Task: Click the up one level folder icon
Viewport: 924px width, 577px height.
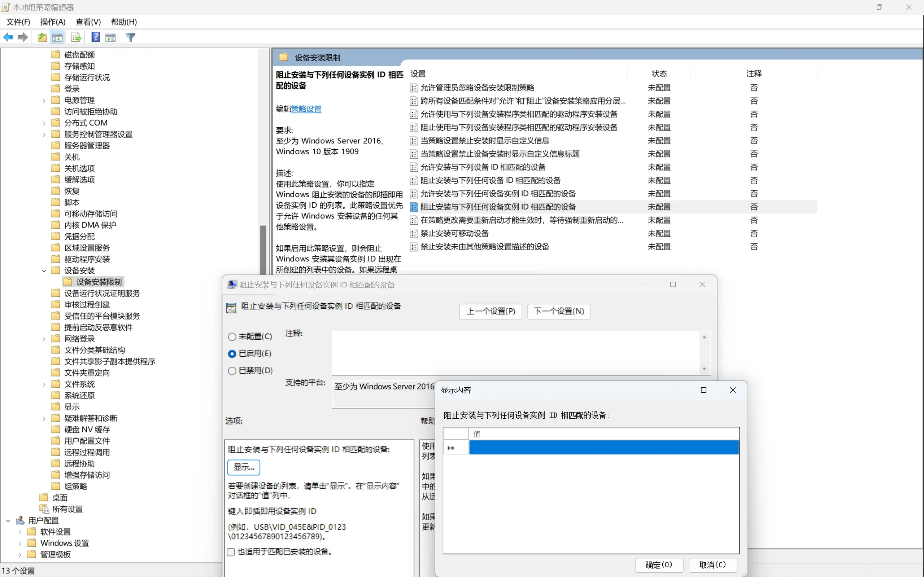Action: tap(42, 37)
